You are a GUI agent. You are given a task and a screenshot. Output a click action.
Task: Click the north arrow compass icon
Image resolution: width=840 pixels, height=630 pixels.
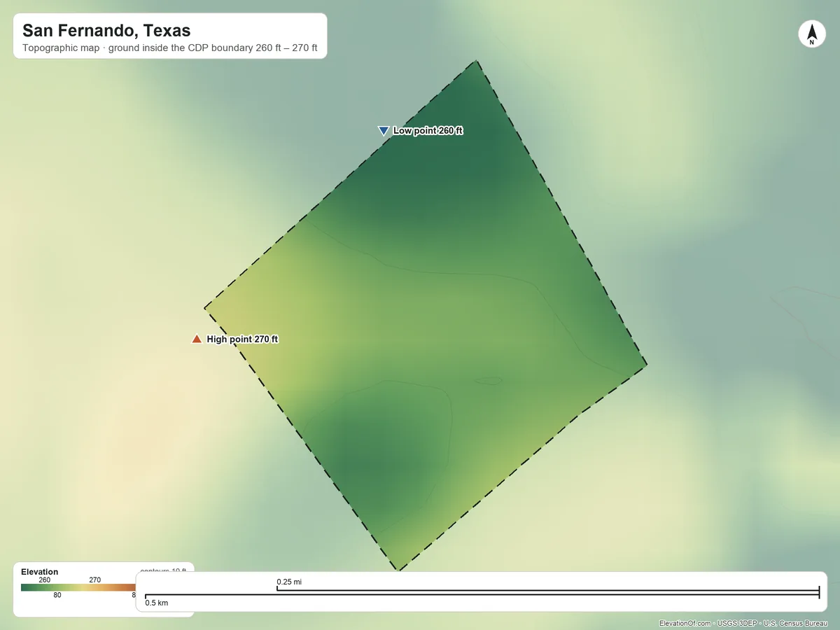click(x=812, y=34)
